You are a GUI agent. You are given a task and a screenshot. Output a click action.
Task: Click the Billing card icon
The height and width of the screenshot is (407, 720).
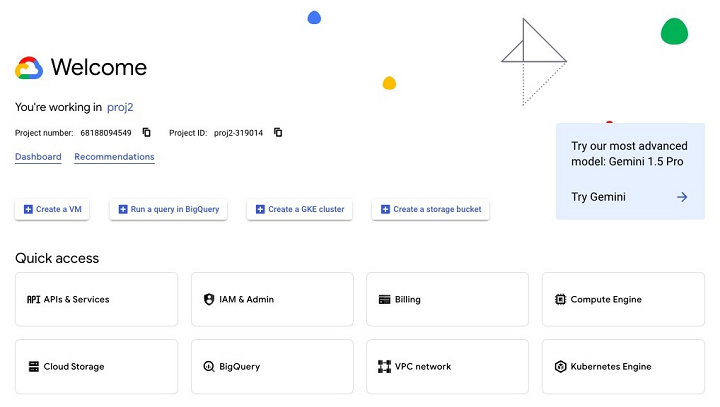click(x=385, y=299)
